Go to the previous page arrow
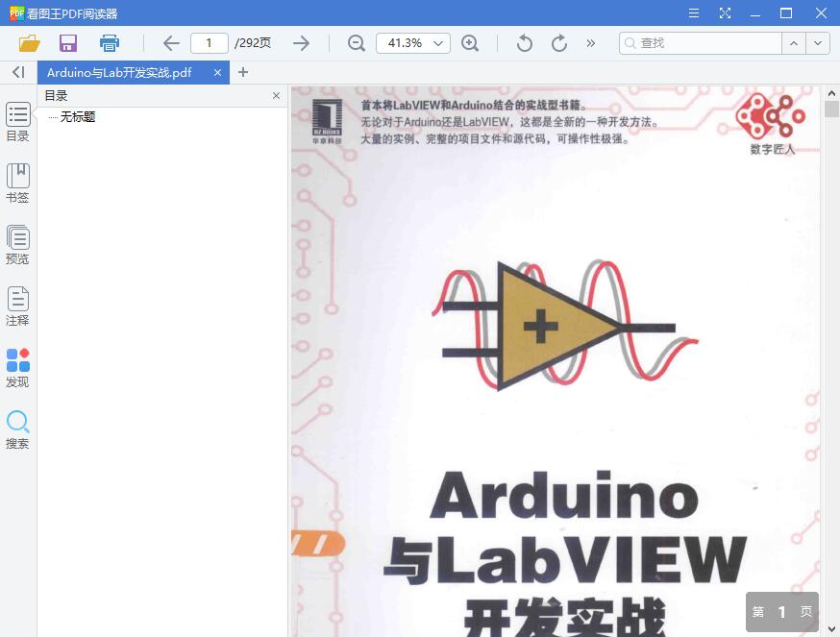The image size is (840, 637). click(171, 43)
